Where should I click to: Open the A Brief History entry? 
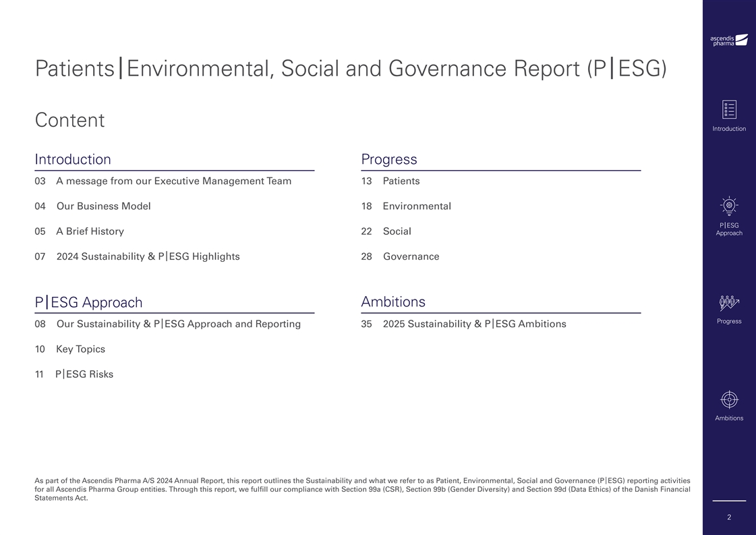(x=90, y=231)
